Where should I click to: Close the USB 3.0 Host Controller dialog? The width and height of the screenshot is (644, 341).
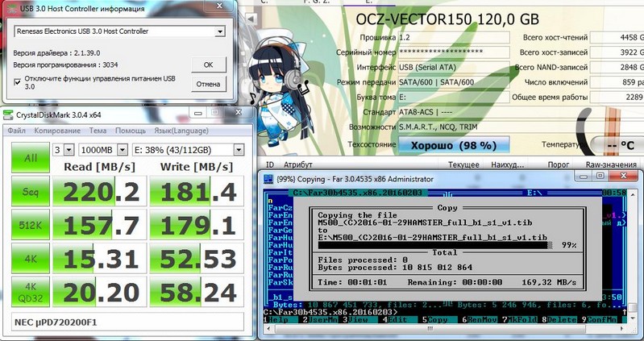click(x=220, y=5)
